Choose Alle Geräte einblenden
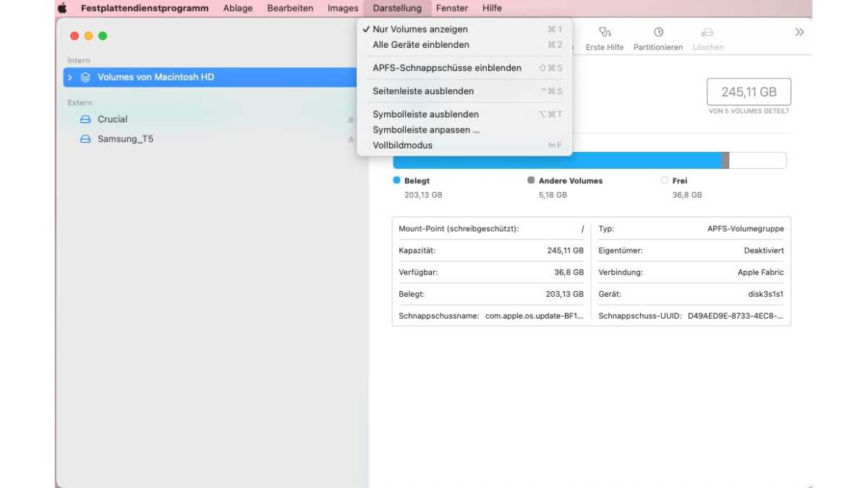This screenshot has width=868, height=488. (x=464, y=45)
